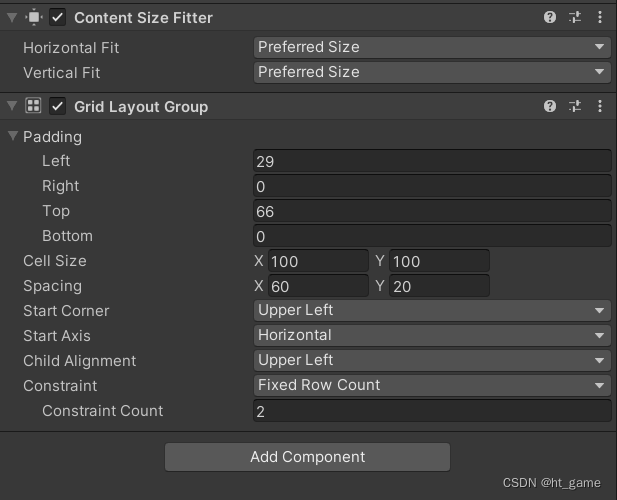
Task: Disable the Grid Layout Group checkbox
Action: 57,106
